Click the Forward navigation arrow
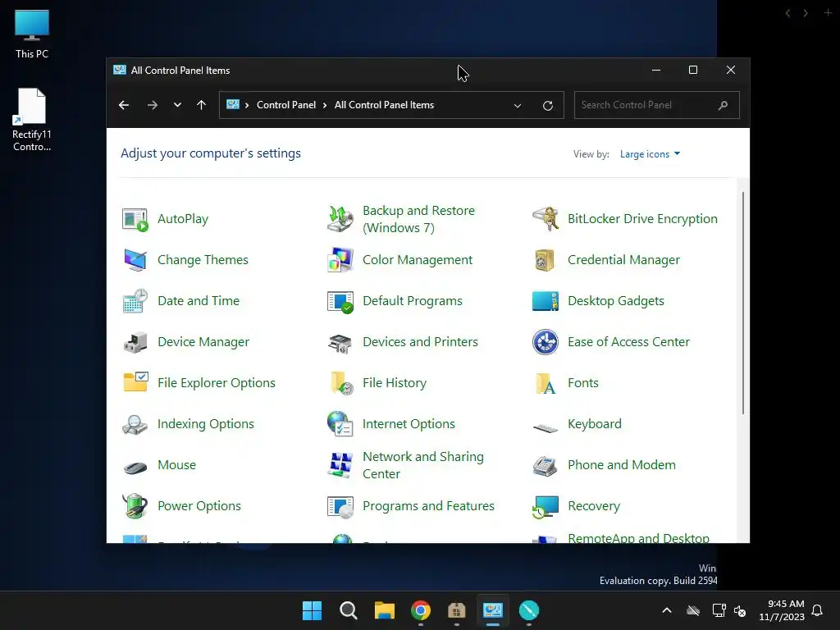 [x=152, y=105]
